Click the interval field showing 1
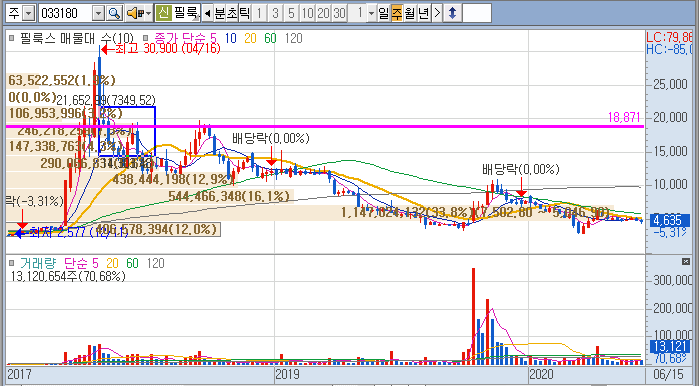Image resolution: width=699 pixels, height=386 pixels. click(x=358, y=13)
